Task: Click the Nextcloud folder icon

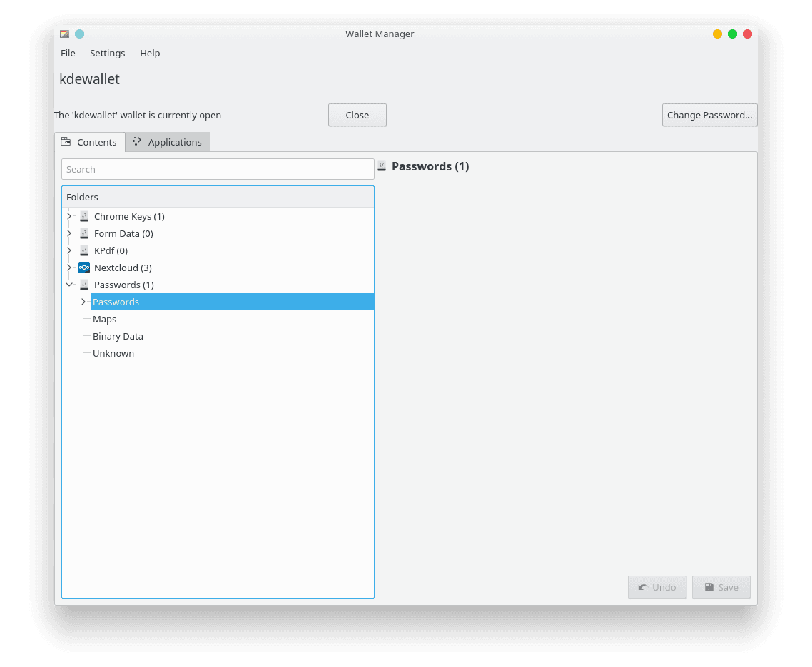Action: (84, 268)
